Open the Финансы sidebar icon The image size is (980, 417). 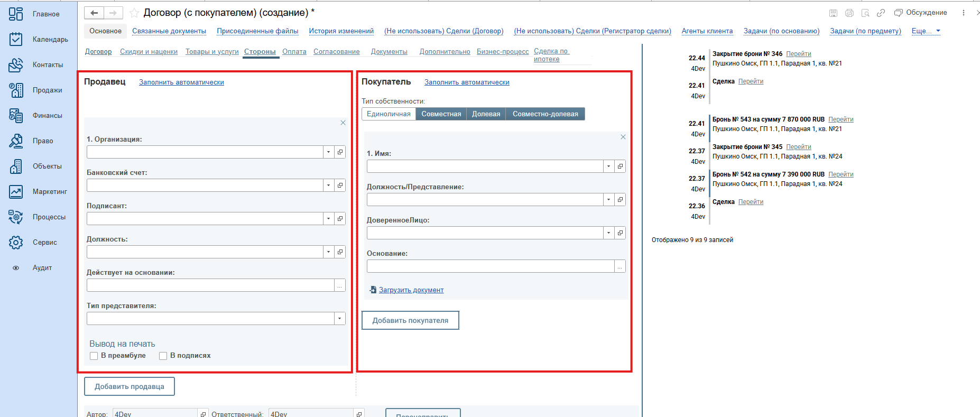16,115
